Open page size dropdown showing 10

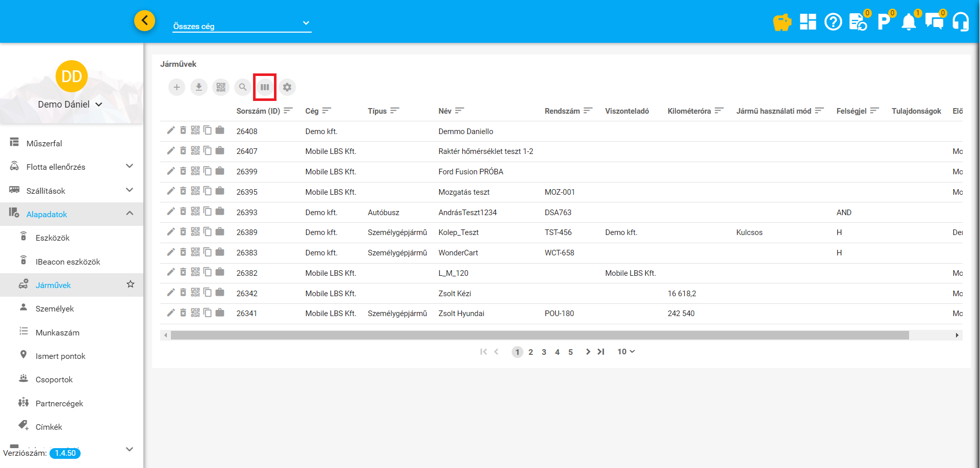pos(626,352)
